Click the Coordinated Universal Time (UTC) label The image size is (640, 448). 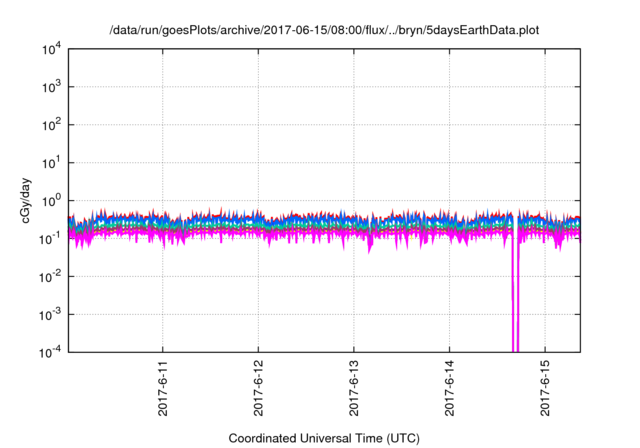pyautogui.click(x=324, y=438)
